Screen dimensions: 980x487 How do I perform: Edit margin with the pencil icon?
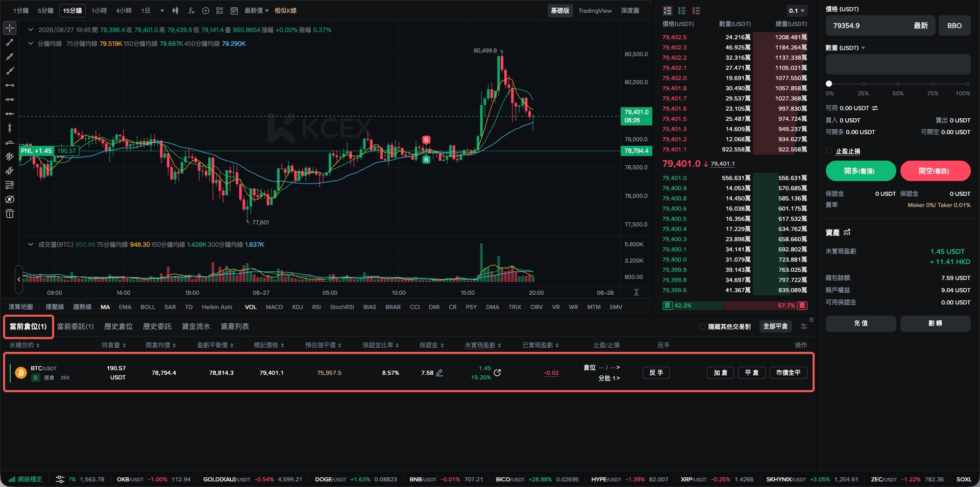click(x=439, y=373)
